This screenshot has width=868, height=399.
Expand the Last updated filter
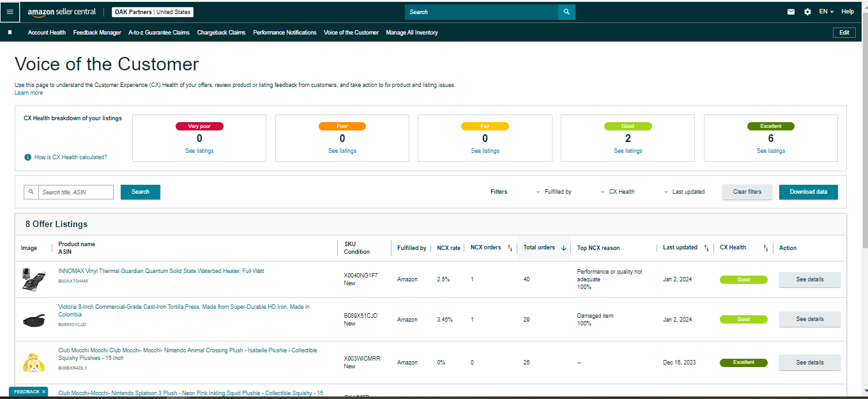click(685, 192)
